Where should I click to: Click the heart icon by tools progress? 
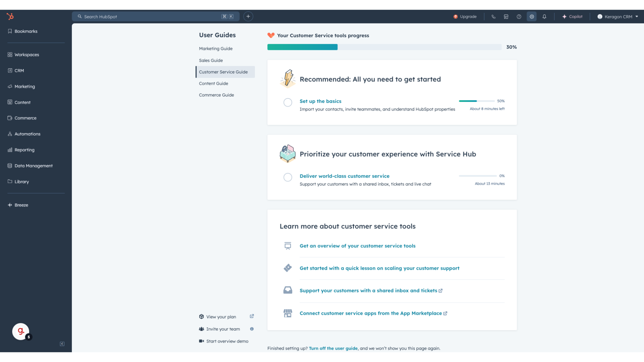(271, 35)
